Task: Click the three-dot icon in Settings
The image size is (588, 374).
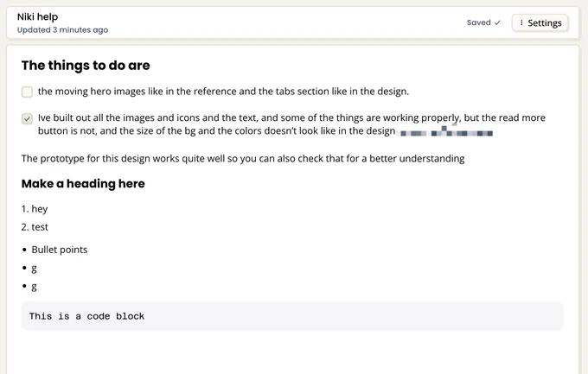Action: tap(521, 23)
